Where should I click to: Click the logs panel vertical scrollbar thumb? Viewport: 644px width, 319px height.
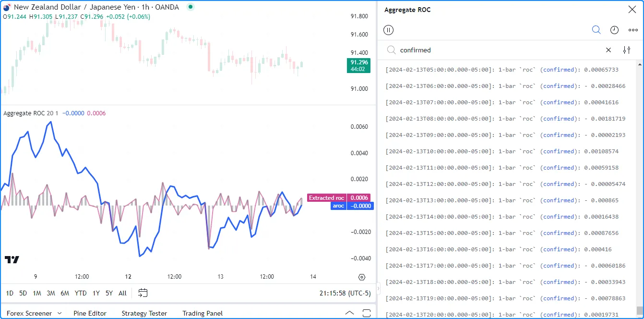(639, 310)
